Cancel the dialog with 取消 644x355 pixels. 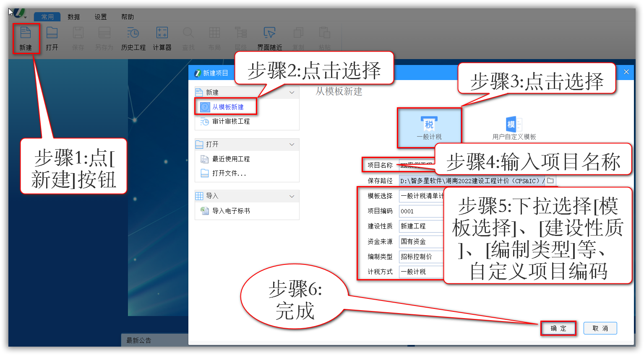pos(600,328)
